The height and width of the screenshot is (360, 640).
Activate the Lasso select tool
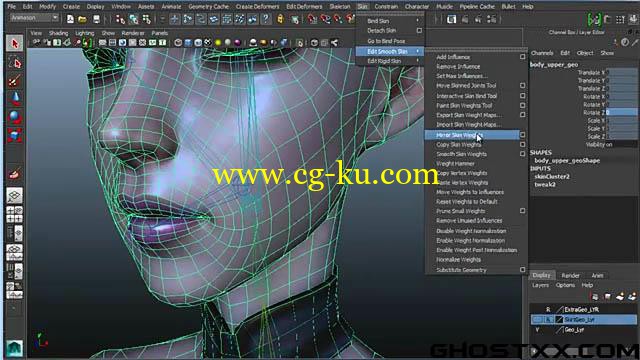pyautogui.click(x=15, y=62)
